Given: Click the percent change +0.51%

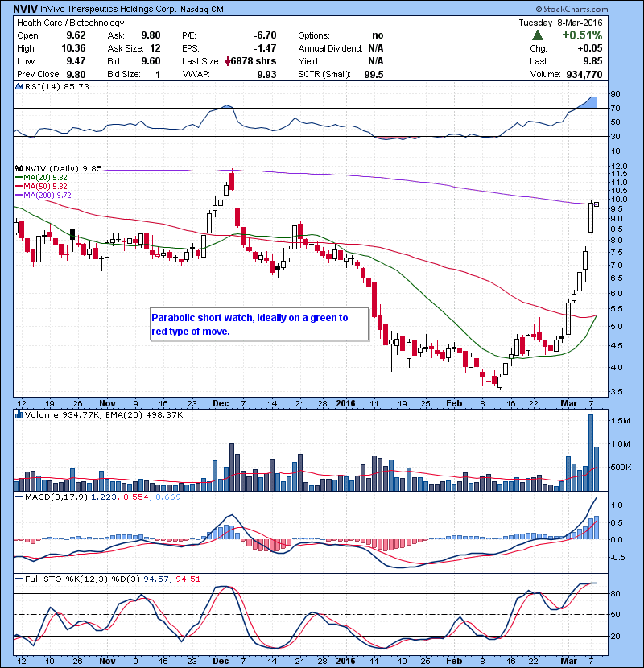Looking at the screenshot, I should pos(582,35).
